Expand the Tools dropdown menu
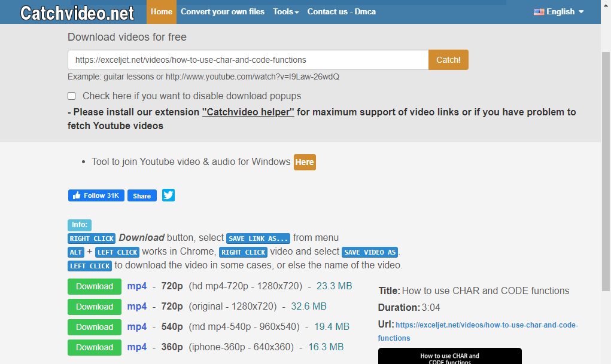 point(285,11)
